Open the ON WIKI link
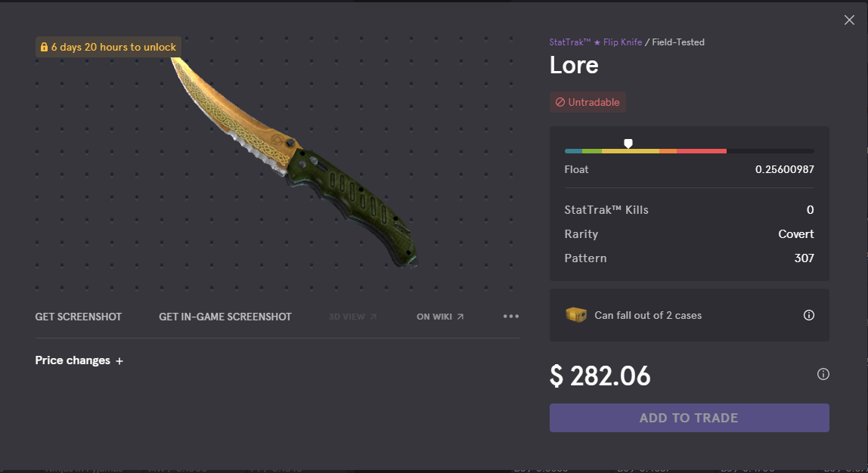 click(440, 317)
